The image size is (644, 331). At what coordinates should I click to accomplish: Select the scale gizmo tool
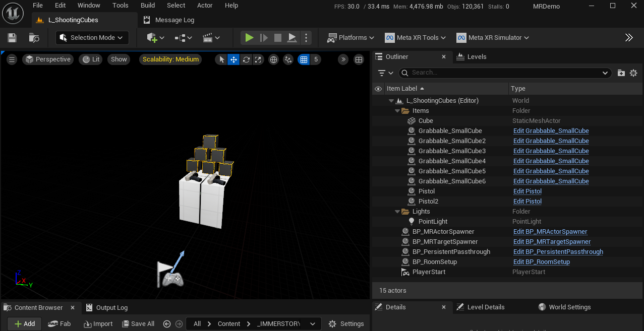[x=258, y=59]
